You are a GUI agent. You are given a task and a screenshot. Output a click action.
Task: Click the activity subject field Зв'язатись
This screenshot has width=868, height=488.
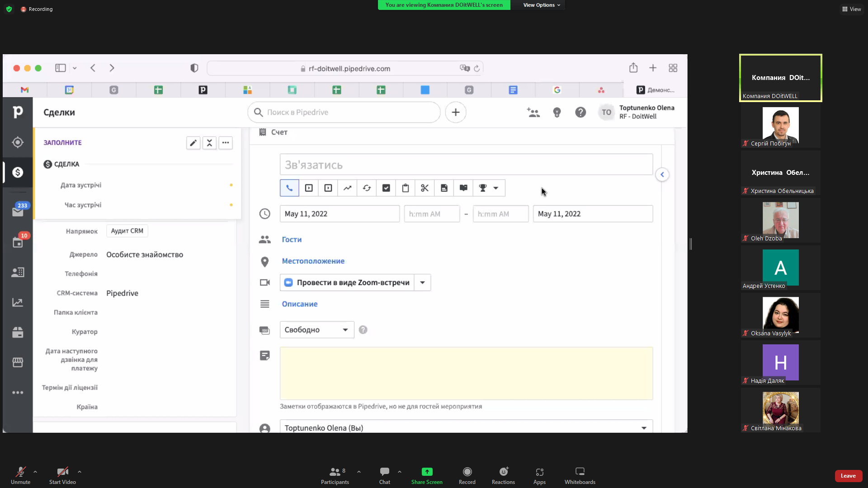point(466,164)
